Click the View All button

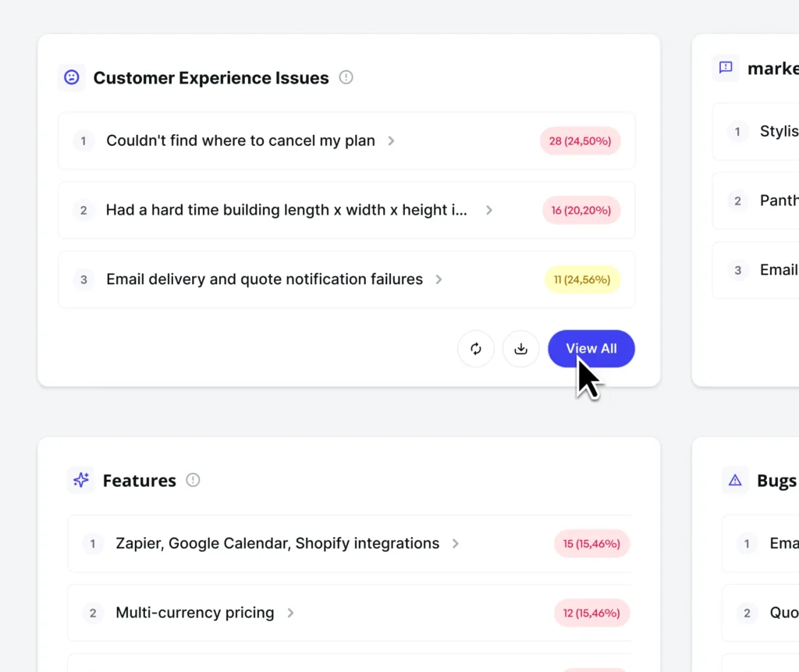coord(591,349)
